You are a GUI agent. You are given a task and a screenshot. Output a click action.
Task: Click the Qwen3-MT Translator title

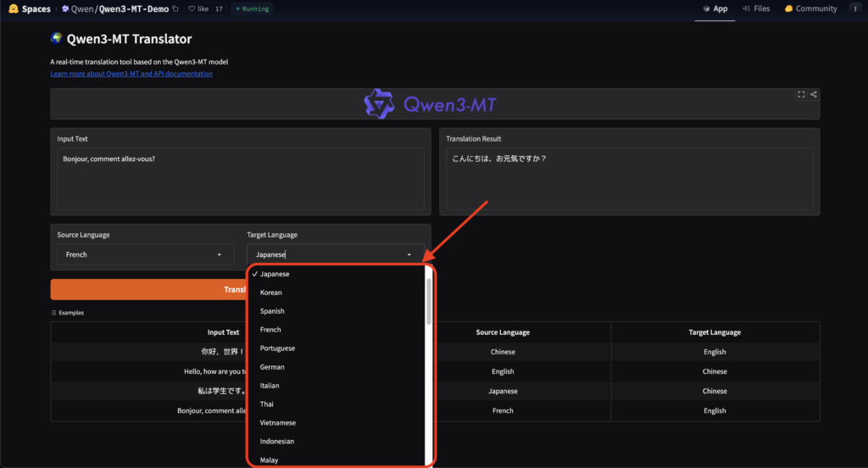(x=129, y=39)
